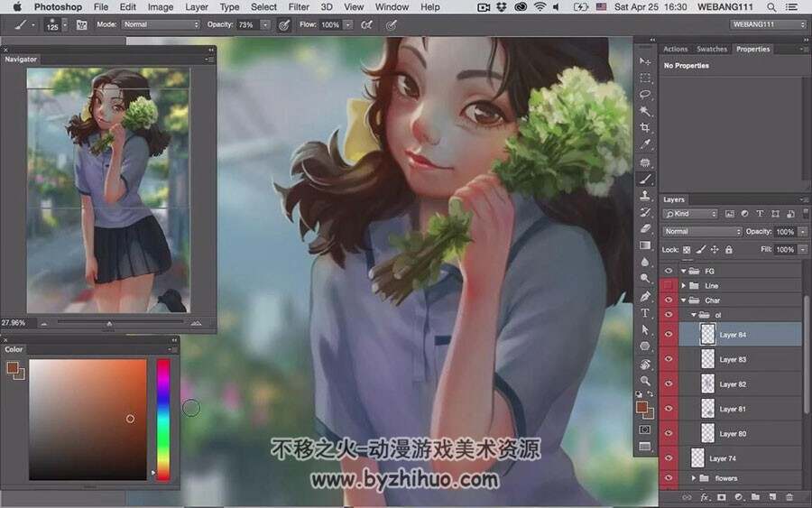Select the Blur tool
The height and width of the screenshot is (508, 812).
point(645,262)
